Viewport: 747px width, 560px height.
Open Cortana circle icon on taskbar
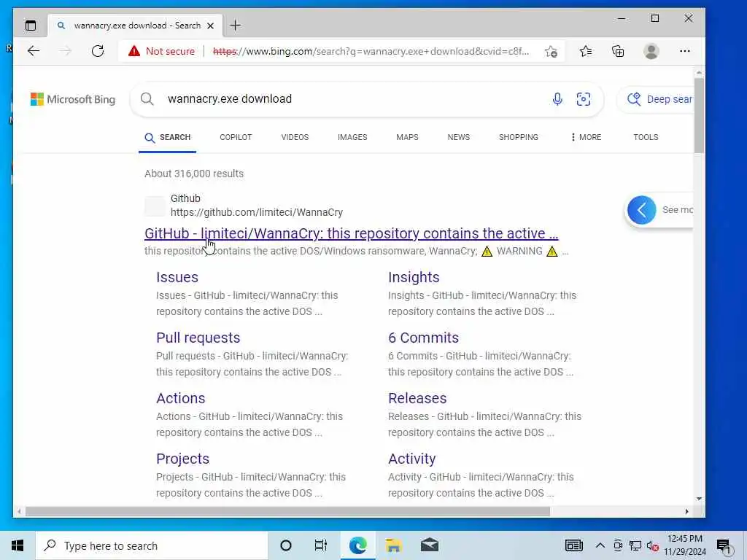(286, 545)
